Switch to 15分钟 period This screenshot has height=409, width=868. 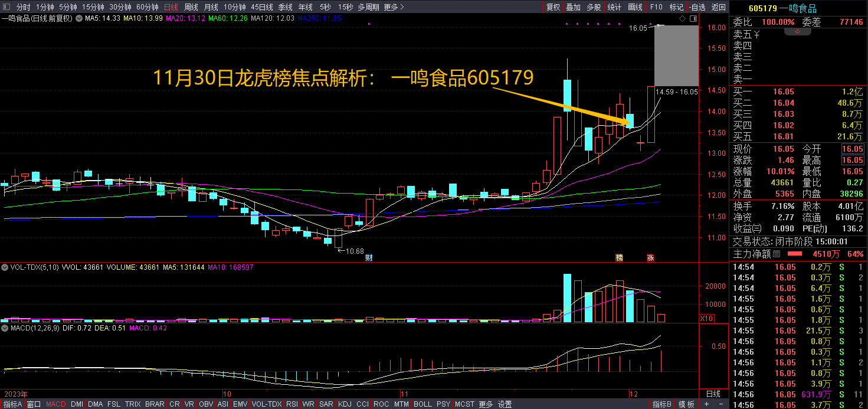point(93,7)
